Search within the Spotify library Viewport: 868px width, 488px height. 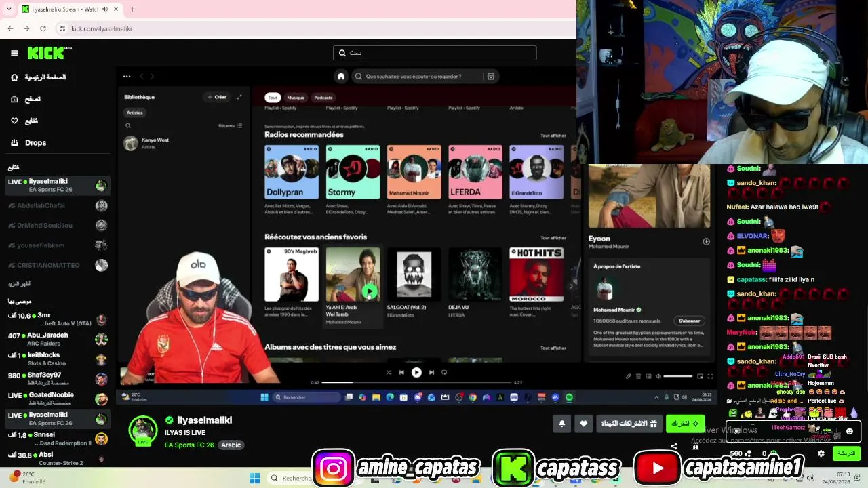click(128, 125)
